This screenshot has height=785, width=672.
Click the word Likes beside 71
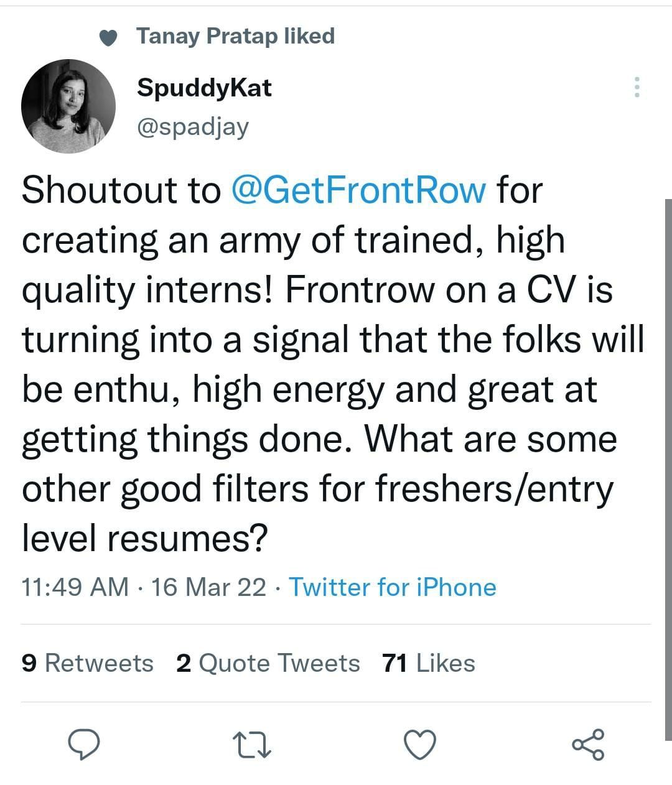coord(446,663)
